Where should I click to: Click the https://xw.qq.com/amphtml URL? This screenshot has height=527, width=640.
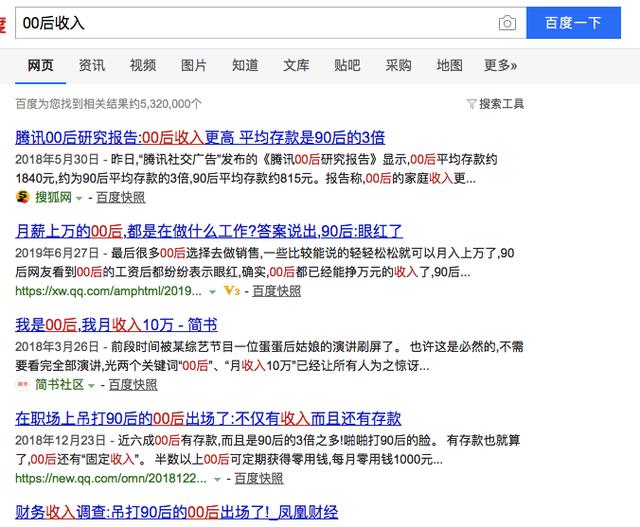tap(108, 291)
